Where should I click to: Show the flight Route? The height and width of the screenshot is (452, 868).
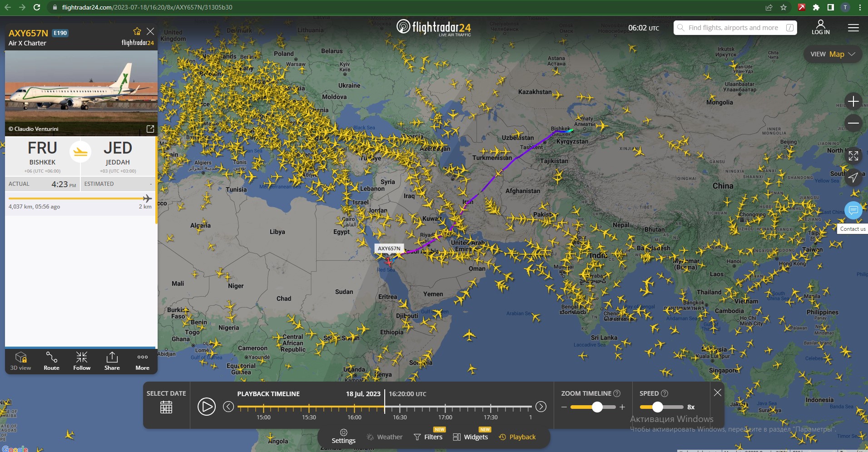51,361
